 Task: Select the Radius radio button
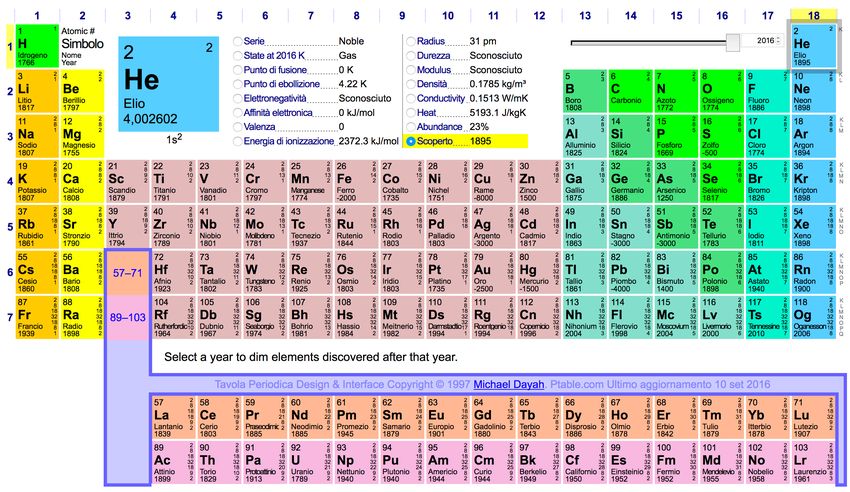point(411,41)
